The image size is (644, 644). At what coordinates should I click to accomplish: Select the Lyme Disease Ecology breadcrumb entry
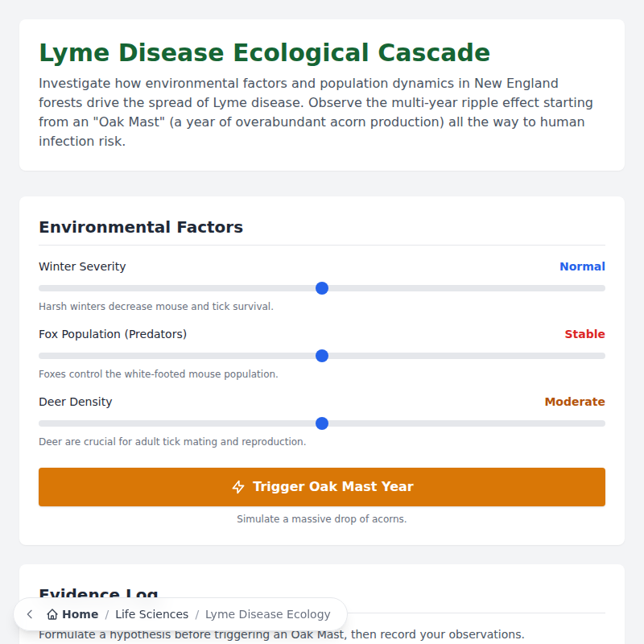268,614
